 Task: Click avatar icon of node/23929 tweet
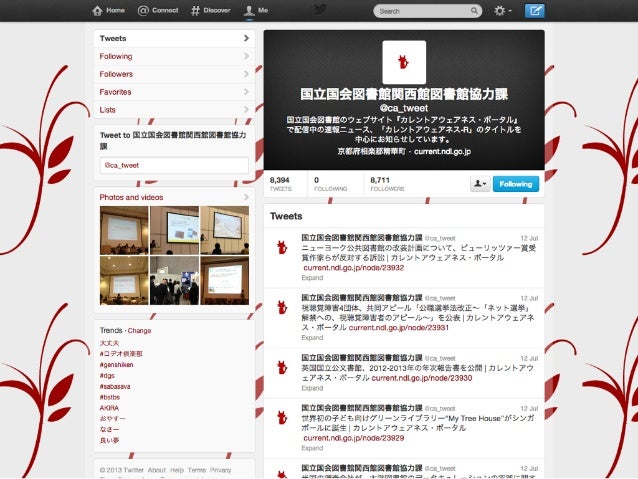[x=282, y=418]
